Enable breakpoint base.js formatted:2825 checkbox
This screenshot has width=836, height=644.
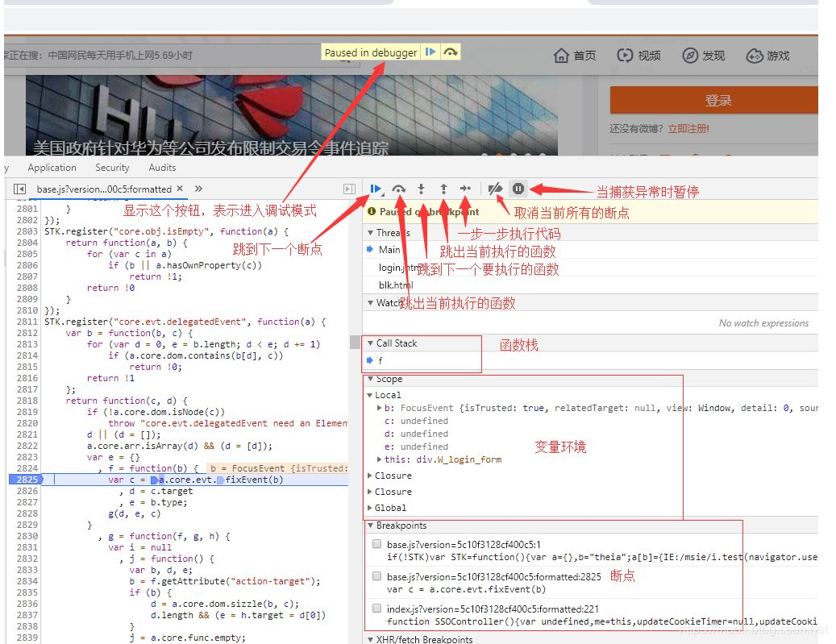(x=377, y=576)
